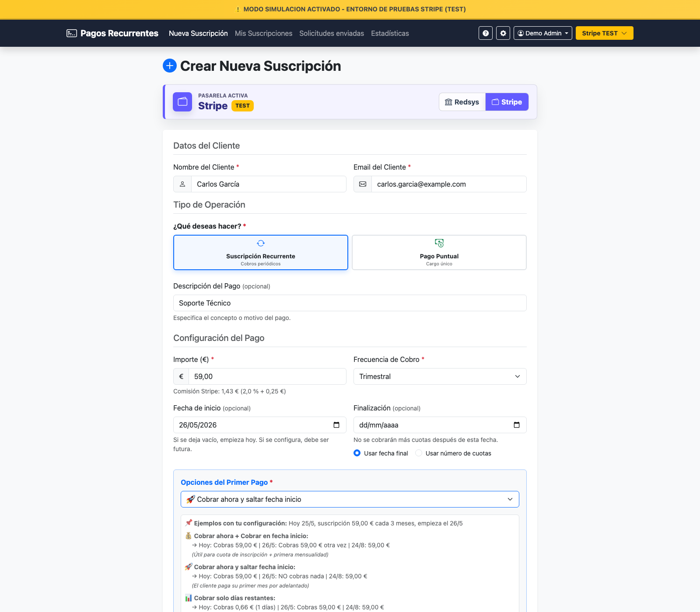This screenshot has height=612, width=700.
Task: Click the Comisión Stripe fee text
Action: (x=230, y=391)
